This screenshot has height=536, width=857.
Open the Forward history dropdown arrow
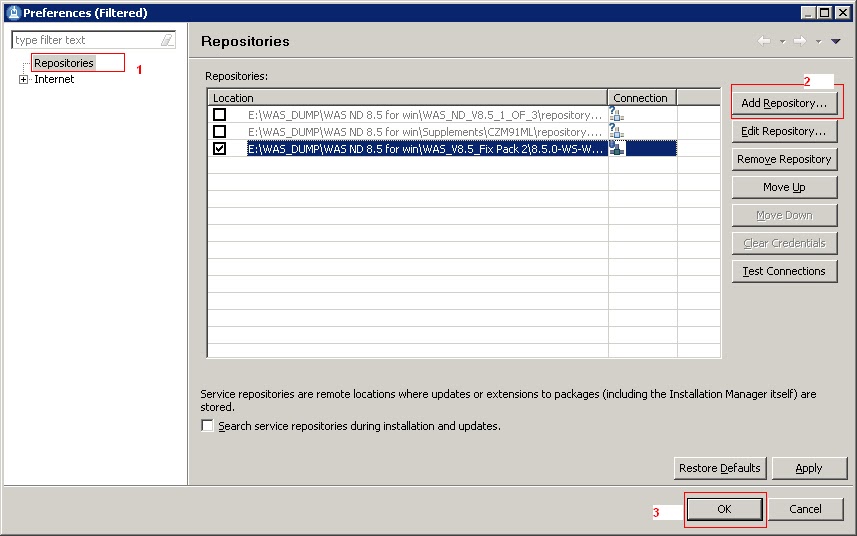818,42
